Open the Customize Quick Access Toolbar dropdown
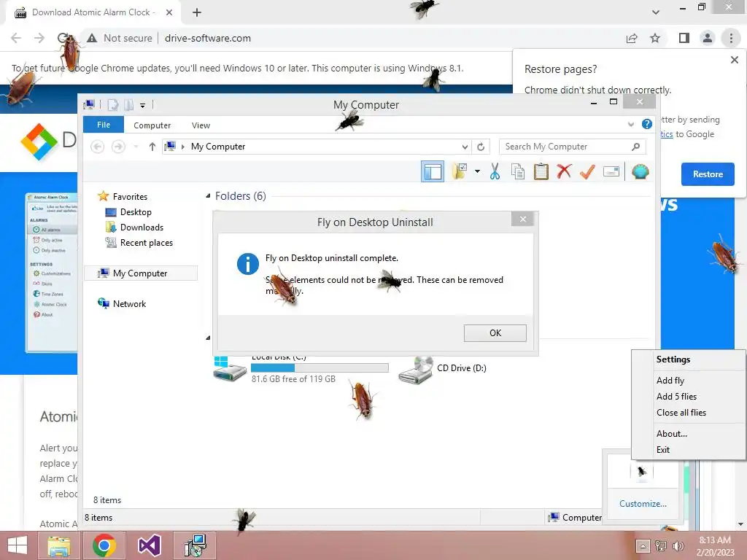The image size is (747, 560). coord(142,105)
